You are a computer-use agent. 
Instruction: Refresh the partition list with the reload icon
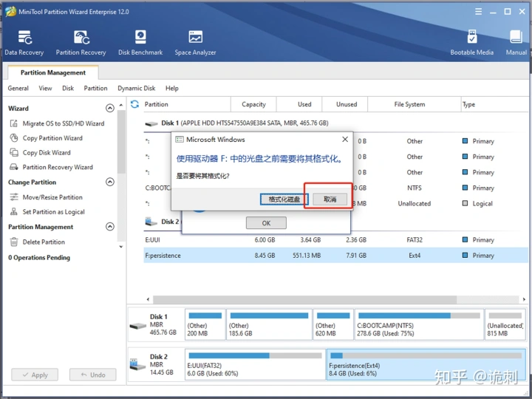coord(134,104)
